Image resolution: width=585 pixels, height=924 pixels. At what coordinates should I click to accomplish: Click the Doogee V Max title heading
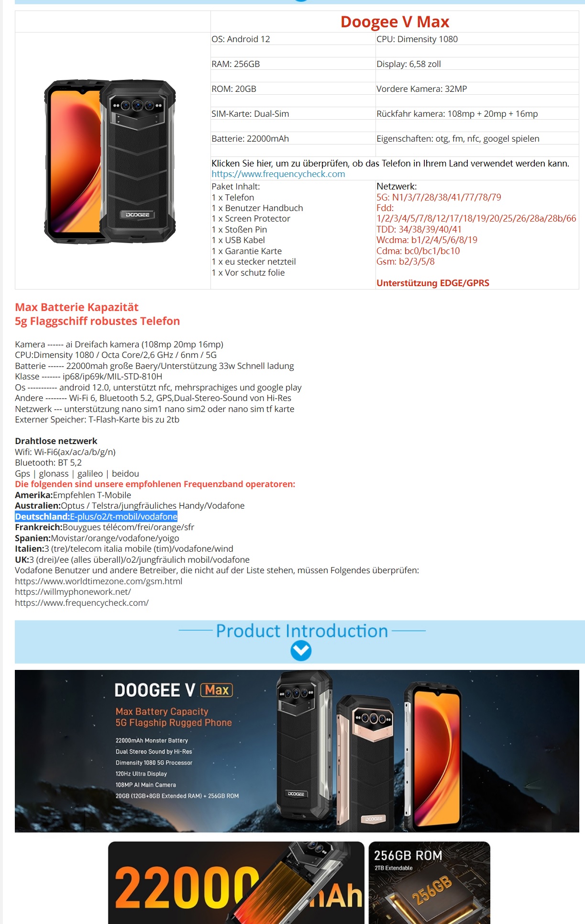pos(395,22)
